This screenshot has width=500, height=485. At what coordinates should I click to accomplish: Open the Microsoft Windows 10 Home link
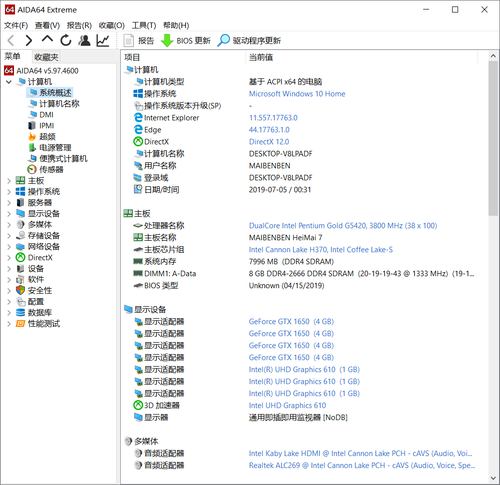(297, 94)
